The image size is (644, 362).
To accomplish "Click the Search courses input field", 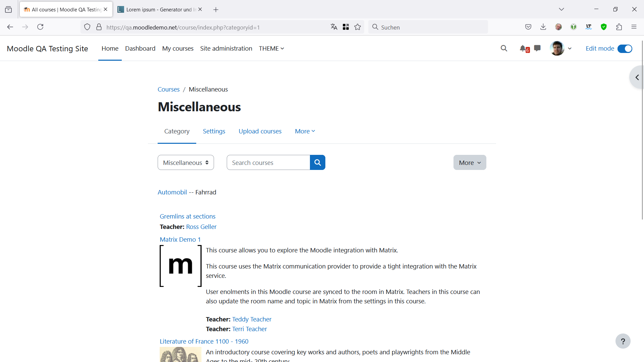I will (268, 163).
